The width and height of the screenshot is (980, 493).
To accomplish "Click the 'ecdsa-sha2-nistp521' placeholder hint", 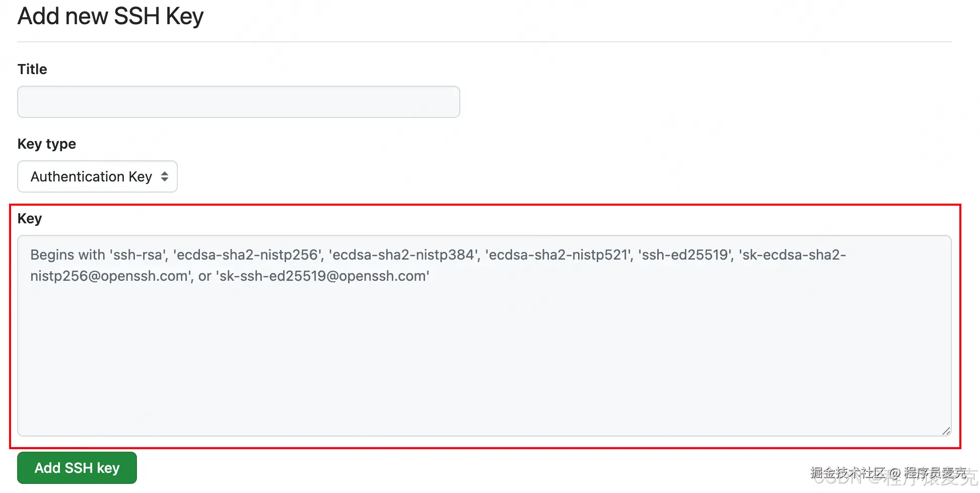I will (559, 255).
